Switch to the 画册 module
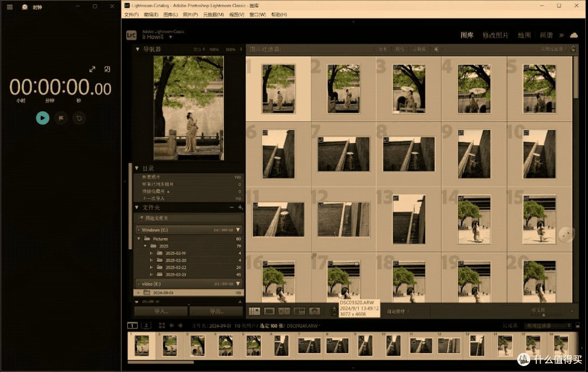Viewport: 588px width, 372px height. click(x=546, y=35)
